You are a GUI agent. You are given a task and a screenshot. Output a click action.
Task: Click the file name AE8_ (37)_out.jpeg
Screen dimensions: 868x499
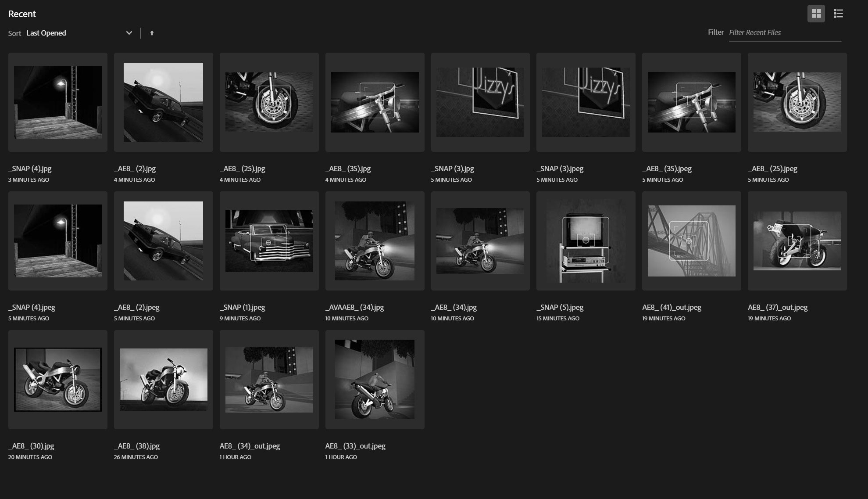click(778, 307)
